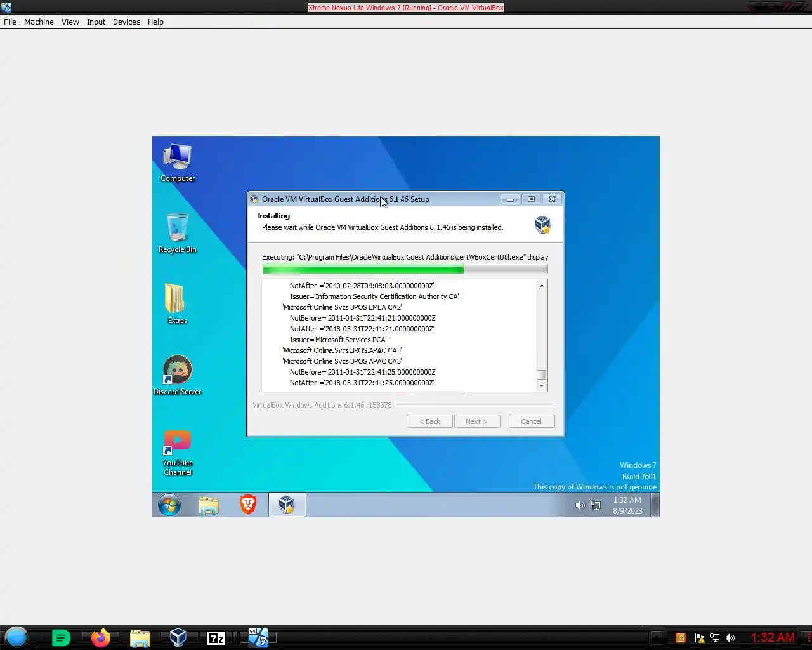Open the Windows 7 VM taskbar item on host

[x=258, y=637]
